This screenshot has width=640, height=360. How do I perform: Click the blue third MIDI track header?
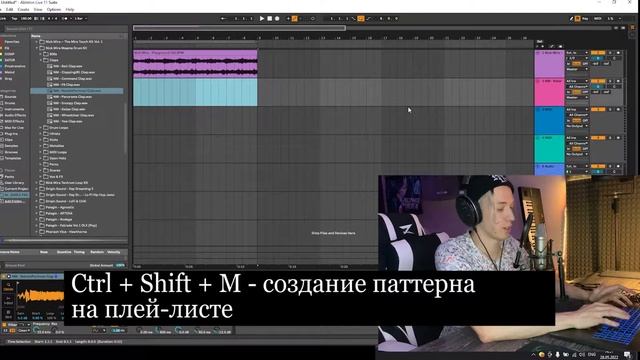pos(549,120)
